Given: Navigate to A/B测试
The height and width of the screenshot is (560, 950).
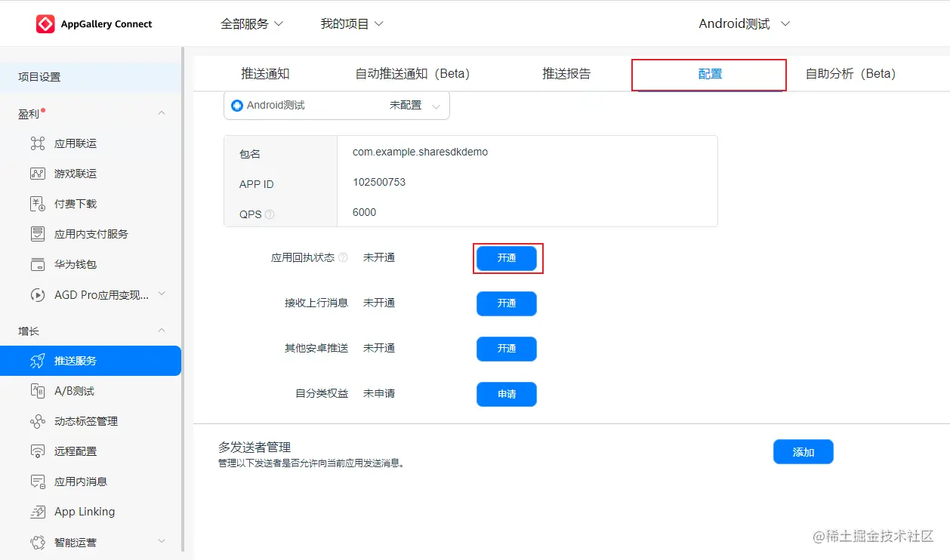Looking at the screenshot, I should point(74,391).
